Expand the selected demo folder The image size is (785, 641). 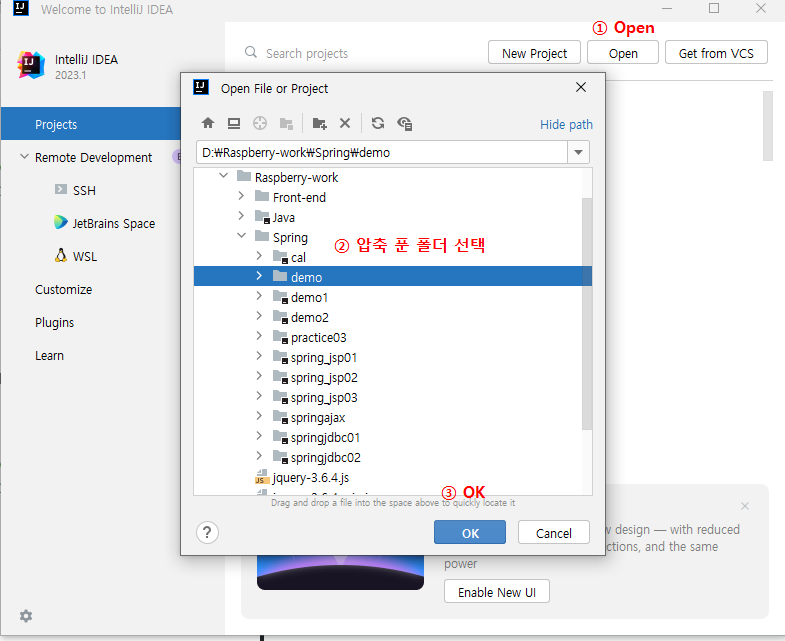[259, 276]
